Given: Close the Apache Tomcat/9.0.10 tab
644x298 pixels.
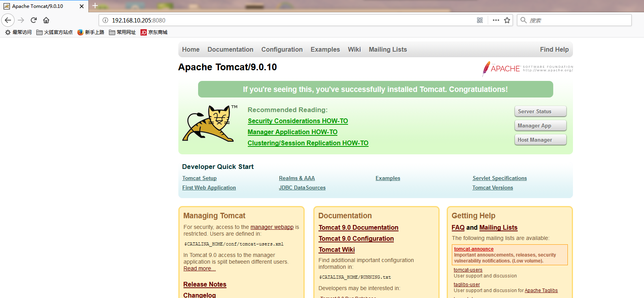Looking at the screenshot, I should tap(82, 6).
